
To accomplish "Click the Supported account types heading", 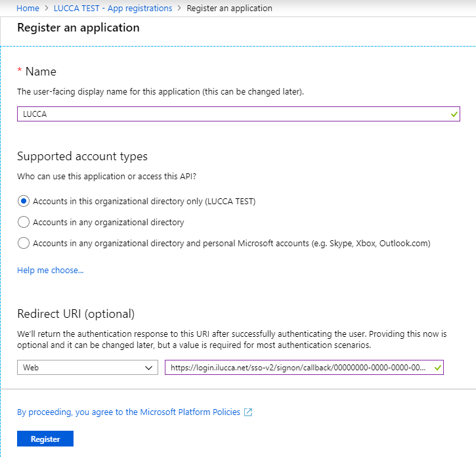I will click(x=82, y=156).
